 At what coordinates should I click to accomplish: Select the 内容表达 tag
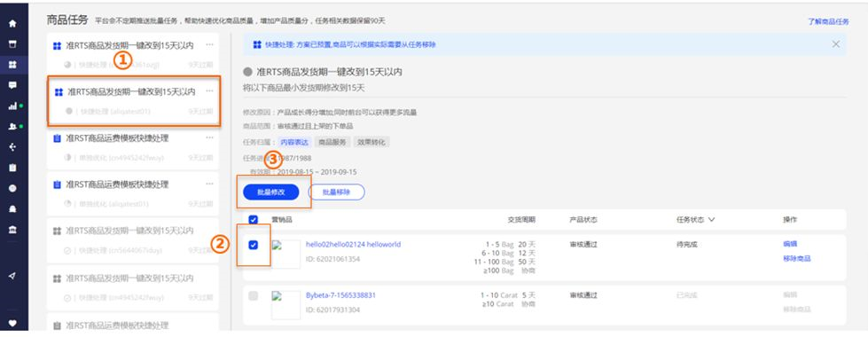pyautogui.click(x=294, y=142)
